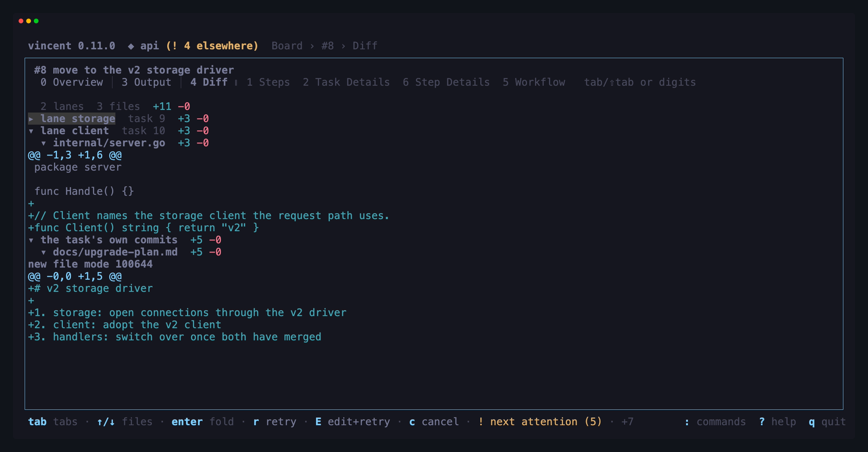
Task: Click the Diff breadcrumb
Action: tap(365, 46)
